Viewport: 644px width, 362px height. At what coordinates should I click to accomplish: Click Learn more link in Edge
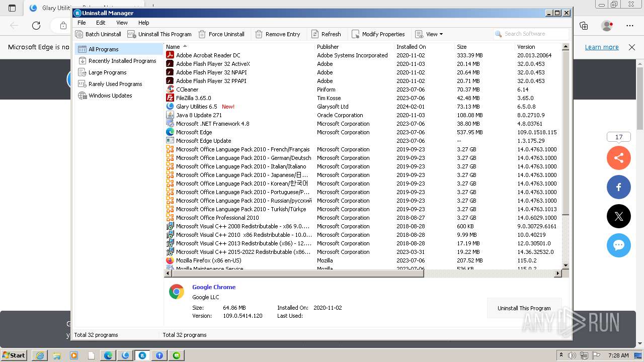pos(602,47)
